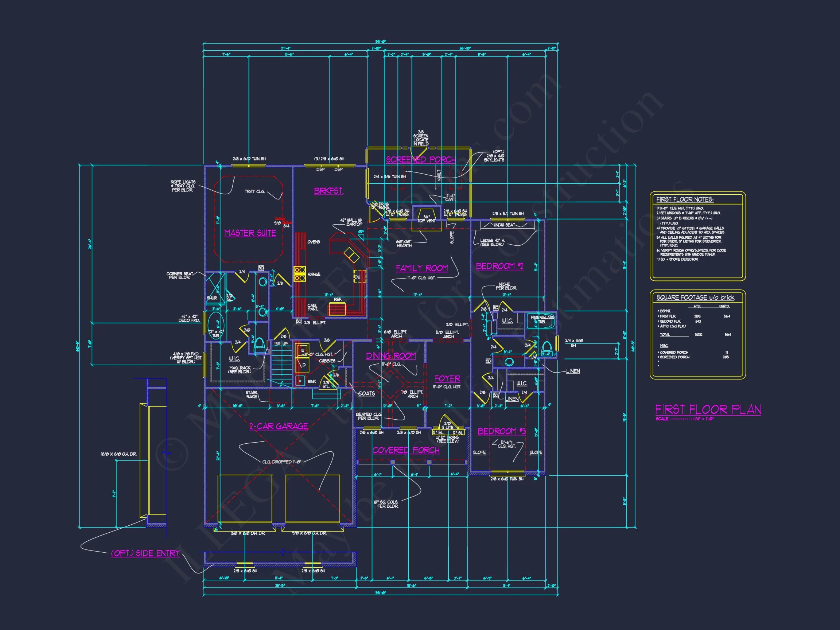
Task: Select the 2-CAR GARAGE label
Action: point(278,426)
